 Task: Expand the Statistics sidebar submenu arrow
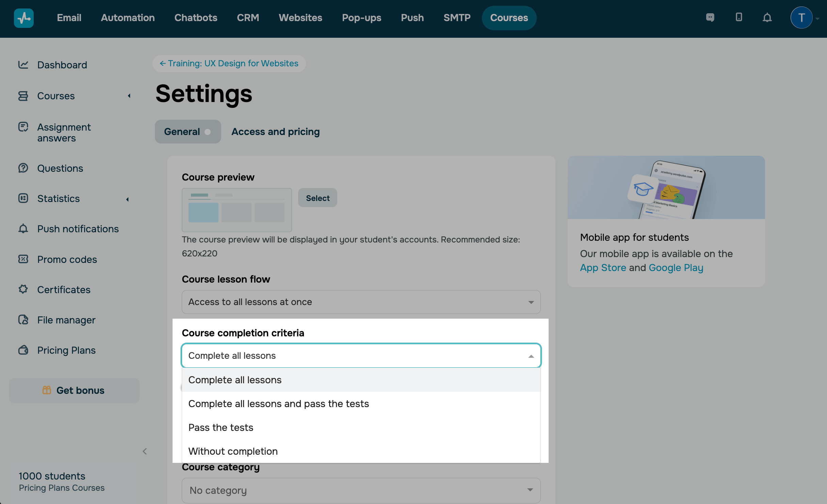128,199
